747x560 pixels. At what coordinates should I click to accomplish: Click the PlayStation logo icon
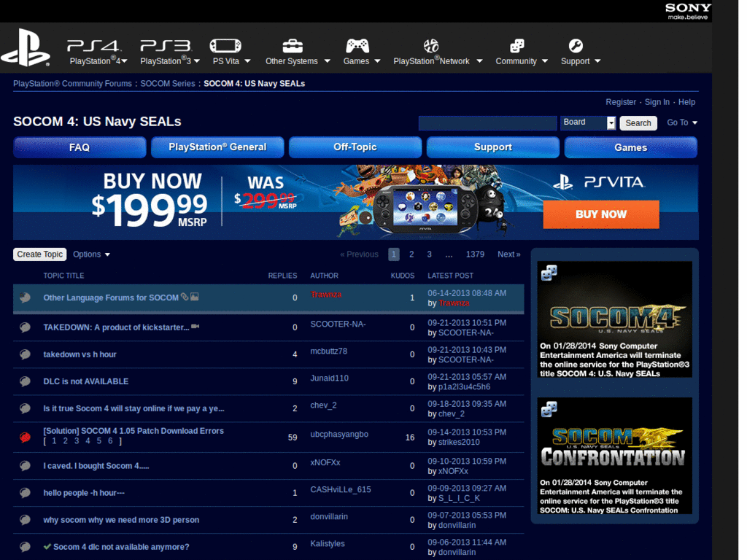click(26, 47)
